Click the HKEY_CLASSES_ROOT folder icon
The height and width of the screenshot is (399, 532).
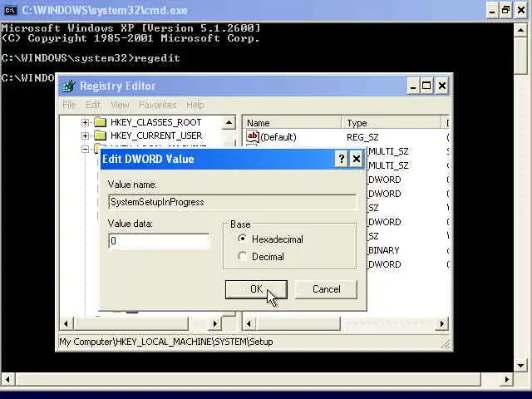[100, 122]
